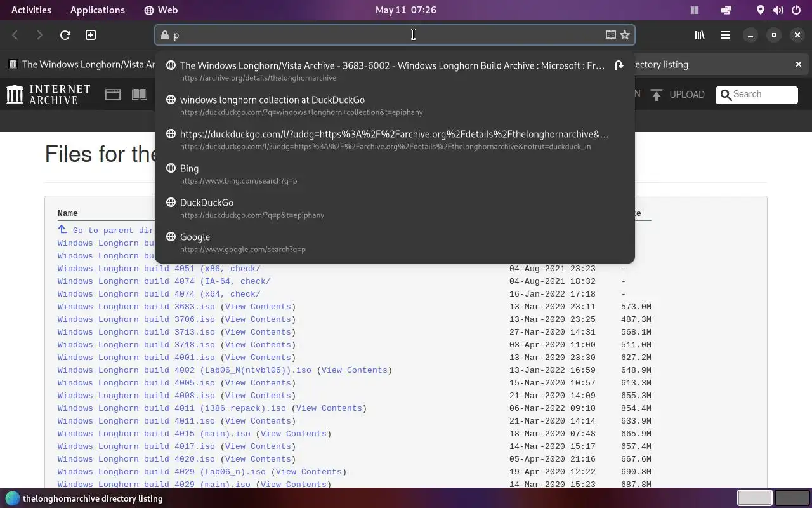Open the location indicator in top panel

pyautogui.click(x=761, y=10)
